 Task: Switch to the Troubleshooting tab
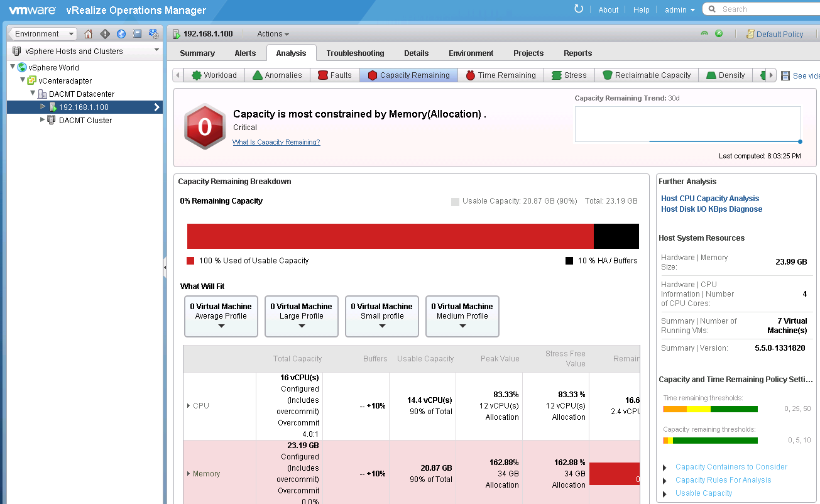click(355, 53)
